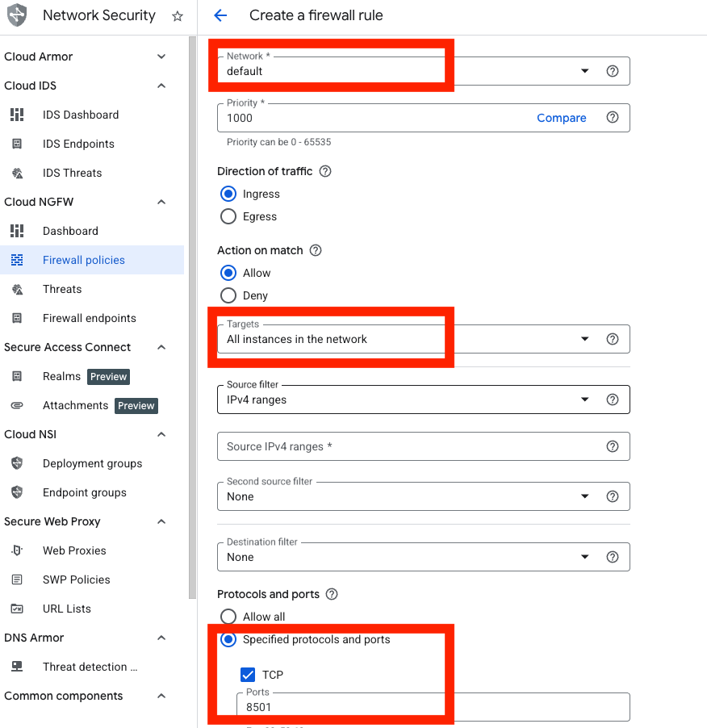Click the IDS Threats icon
The image size is (707, 728).
[x=17, y=174]
